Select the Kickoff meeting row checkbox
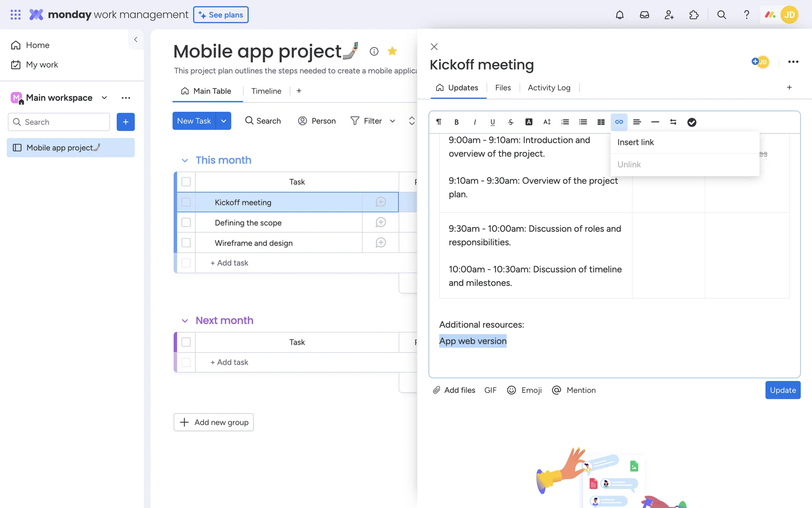This screenshot has height=508, width=812. (x=186, y=202)
